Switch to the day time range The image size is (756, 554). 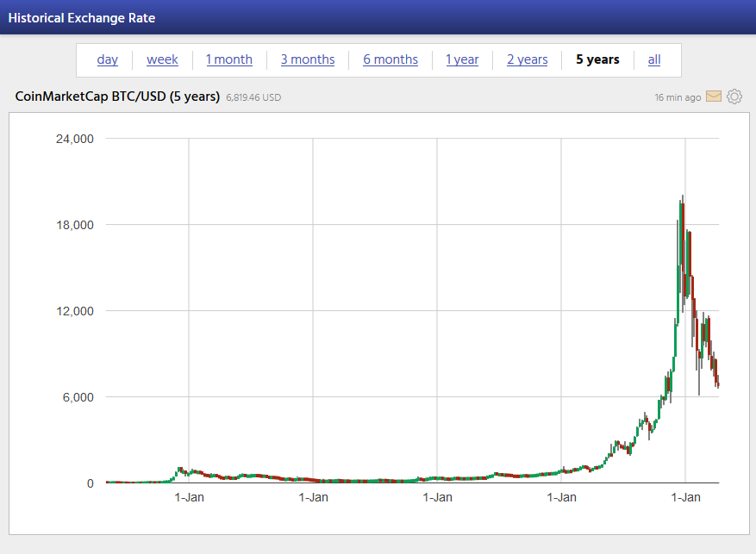(108, 59)
